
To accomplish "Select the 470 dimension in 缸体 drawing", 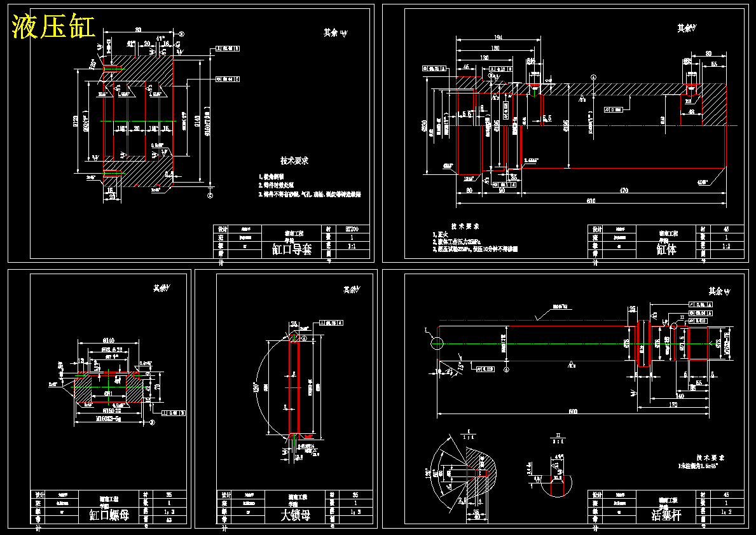I will [x=623, y=191].
